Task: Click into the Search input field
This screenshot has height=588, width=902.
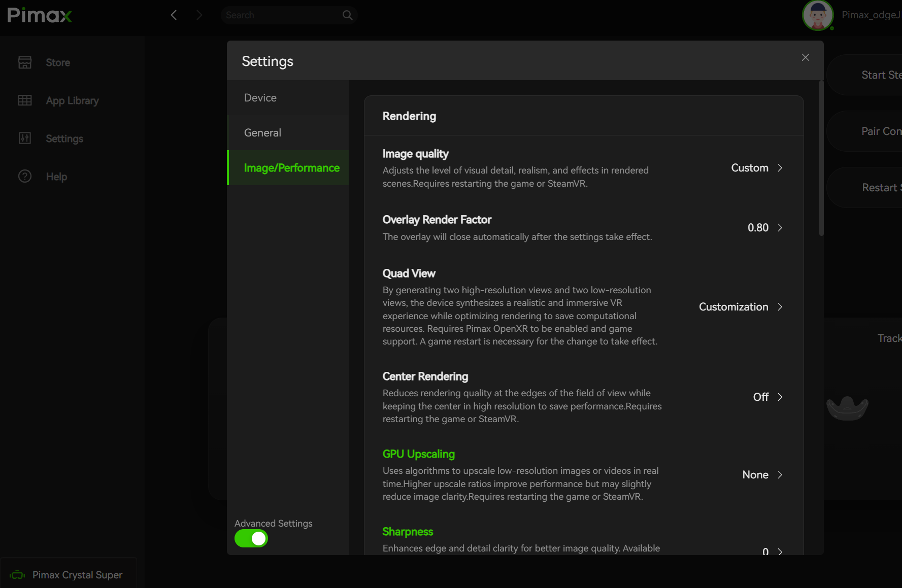Action: (x=282, y=15)
